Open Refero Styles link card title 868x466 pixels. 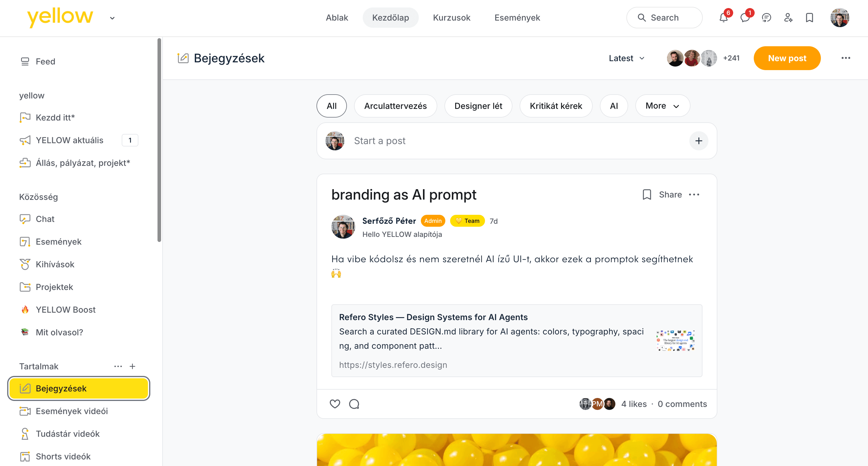[x=433, y=317]
